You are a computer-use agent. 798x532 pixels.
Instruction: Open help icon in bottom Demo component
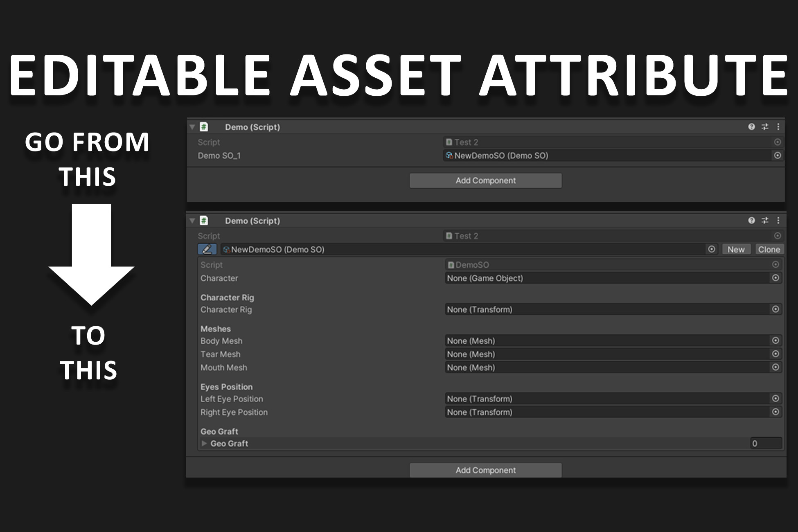751,221
